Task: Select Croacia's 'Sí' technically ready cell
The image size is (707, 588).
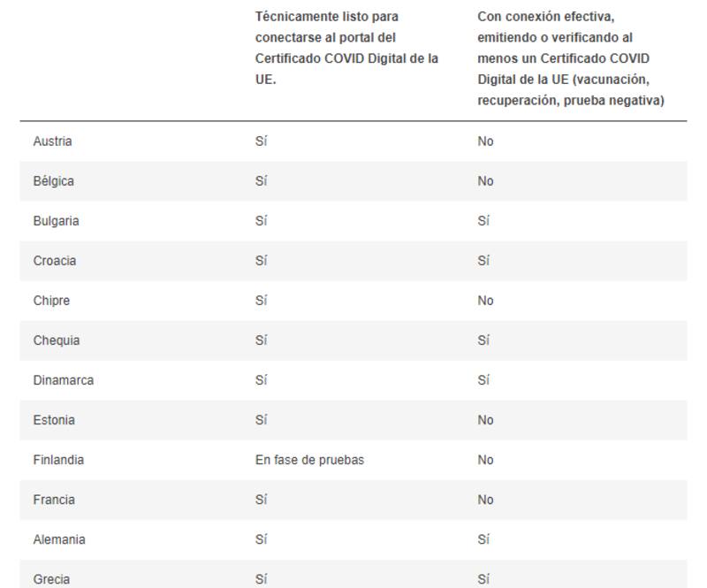Action: click(262, 261)
